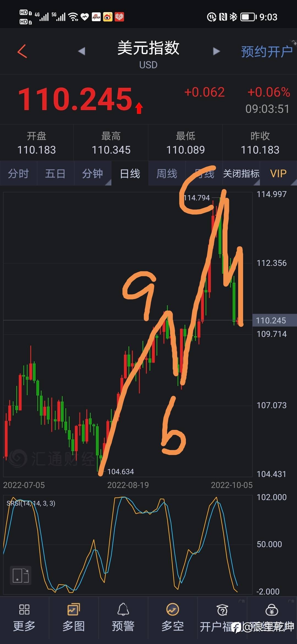Image resolution: width=297 pixels, height=644 pixels.
Task: Tap the yen bag icon in bottom bar
Action: 272,610
